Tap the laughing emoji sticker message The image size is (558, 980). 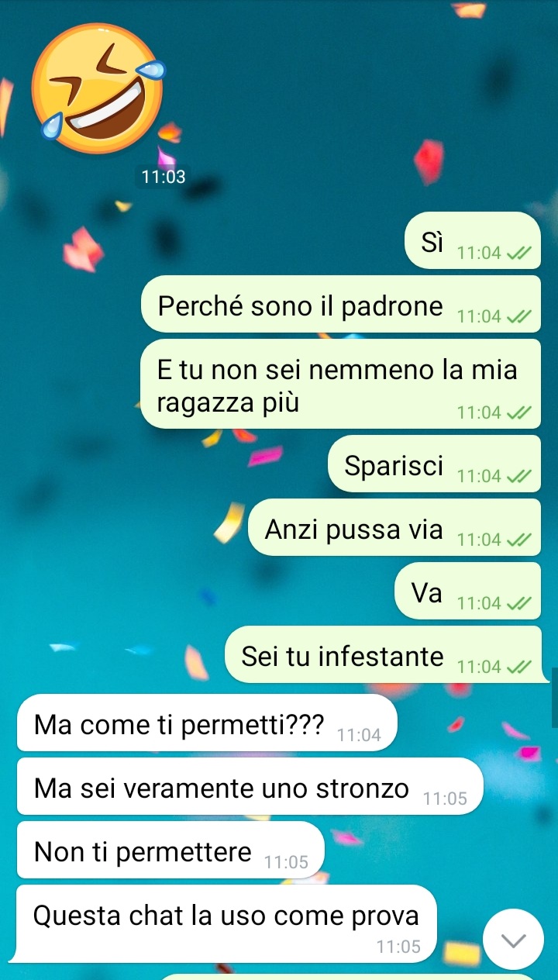pyautogui.click(x=98, y=88)
